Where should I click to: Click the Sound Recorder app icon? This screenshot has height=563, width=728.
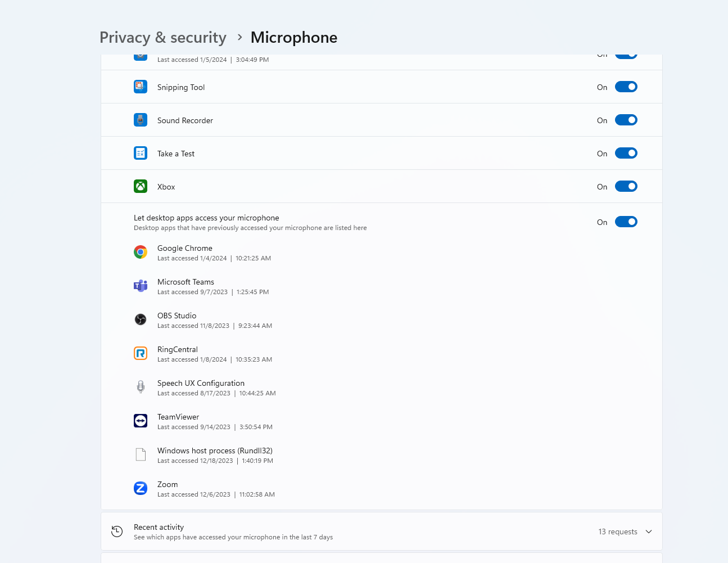(x=141, y=120)
